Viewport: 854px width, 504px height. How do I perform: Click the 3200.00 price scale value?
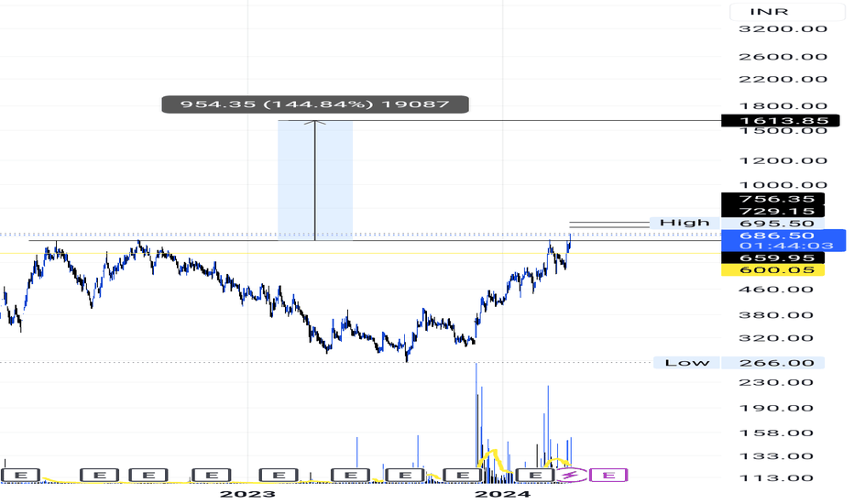click(x=783, y=29)
